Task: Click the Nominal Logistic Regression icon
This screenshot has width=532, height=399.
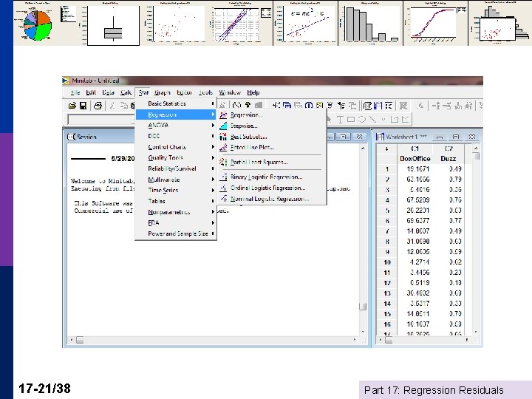Action: (x=223, y=199)
